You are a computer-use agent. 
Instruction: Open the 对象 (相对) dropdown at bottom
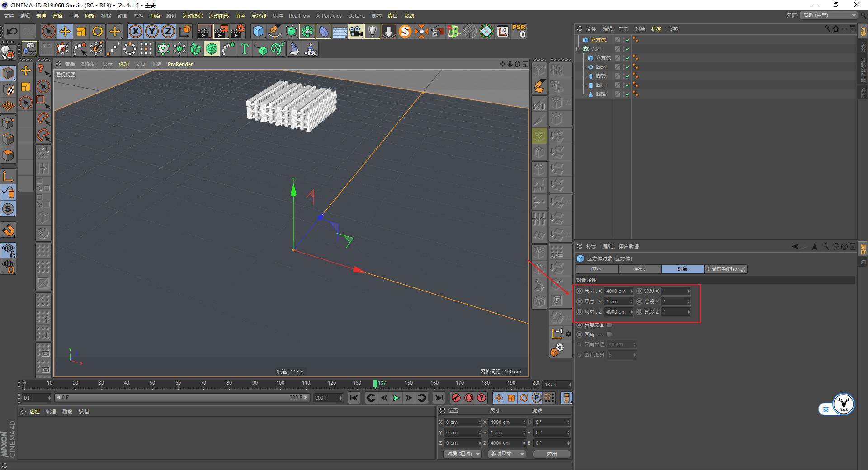(462, 454)
